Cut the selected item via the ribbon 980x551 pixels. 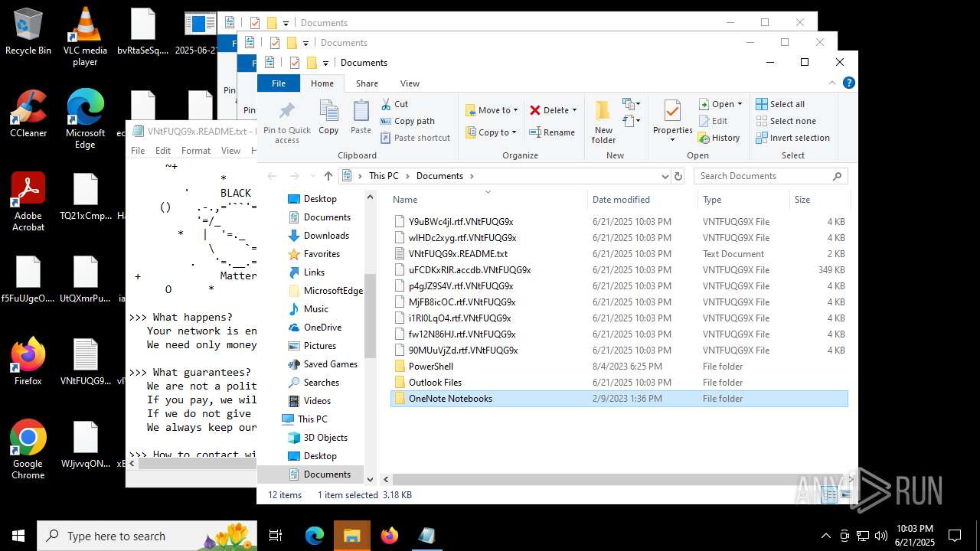395,104
